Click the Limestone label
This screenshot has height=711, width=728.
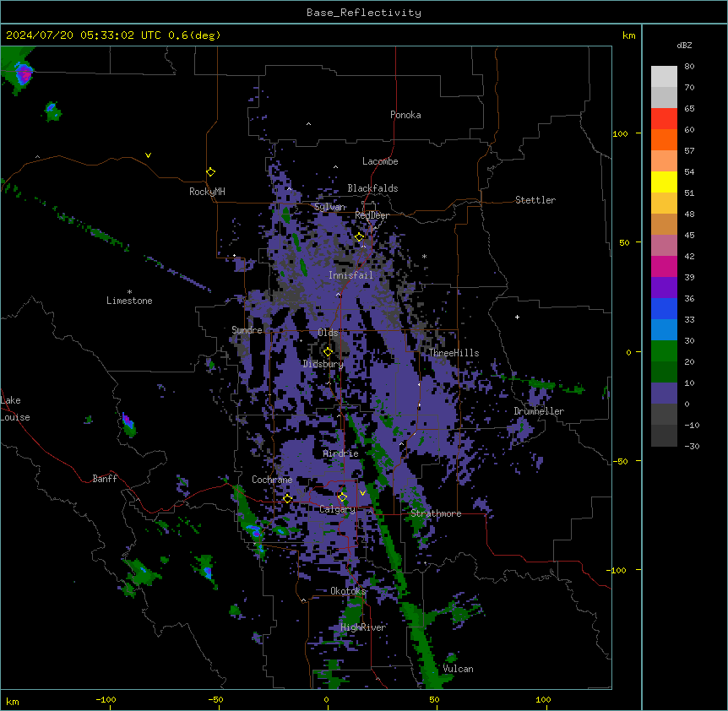point(129,301)
